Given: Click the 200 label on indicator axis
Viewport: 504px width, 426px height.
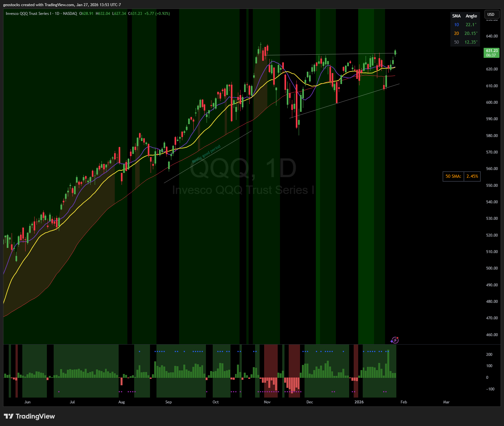Looking at the screenshot, I should [x=489, y=355].
